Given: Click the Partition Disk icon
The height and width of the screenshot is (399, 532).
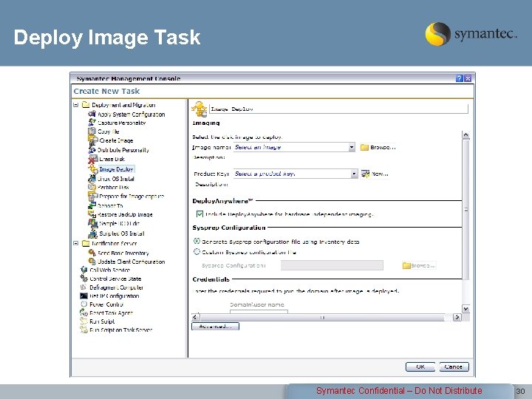Looking at the screenshot, I should pyautogui.click(x=92, y=187).
